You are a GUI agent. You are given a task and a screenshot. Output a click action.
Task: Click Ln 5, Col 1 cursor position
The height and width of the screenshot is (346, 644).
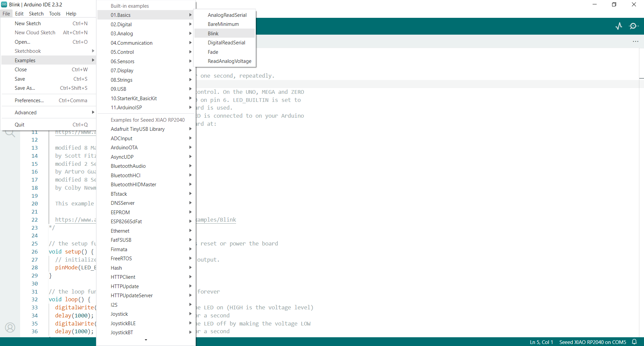[541, 342]
